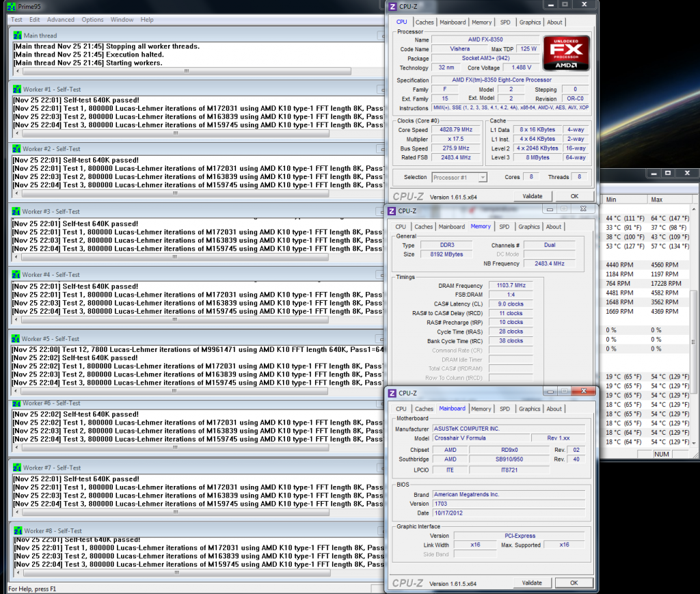Select Memory tab in the Mainboard CPU-Z window
The image size is (700, 594).
click(481, 409)
